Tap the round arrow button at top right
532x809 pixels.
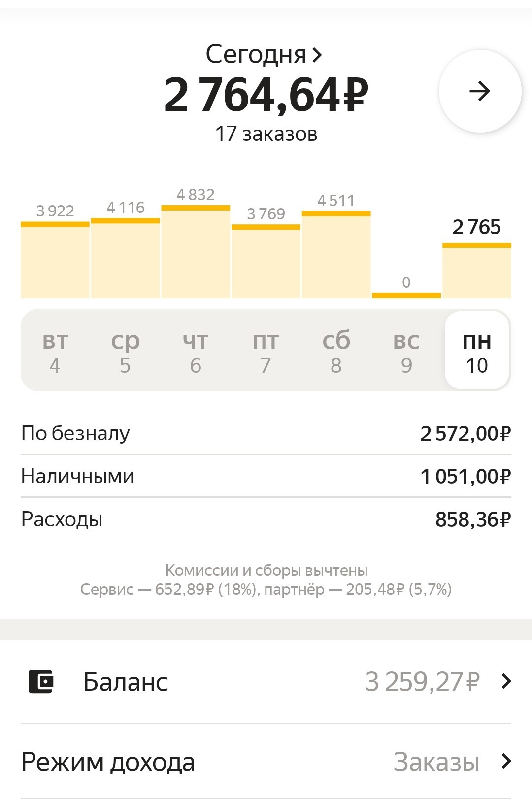click(x=480, y=91)
